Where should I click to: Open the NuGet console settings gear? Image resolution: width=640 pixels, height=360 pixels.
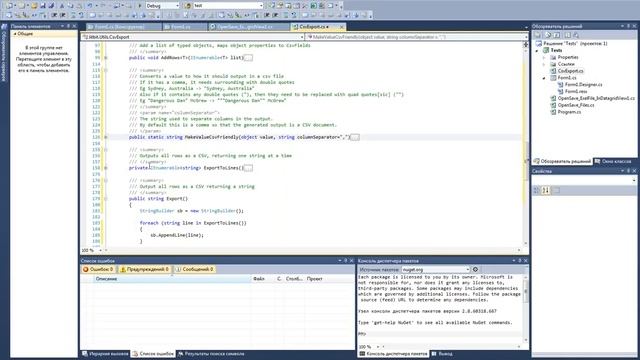point(475,269)
